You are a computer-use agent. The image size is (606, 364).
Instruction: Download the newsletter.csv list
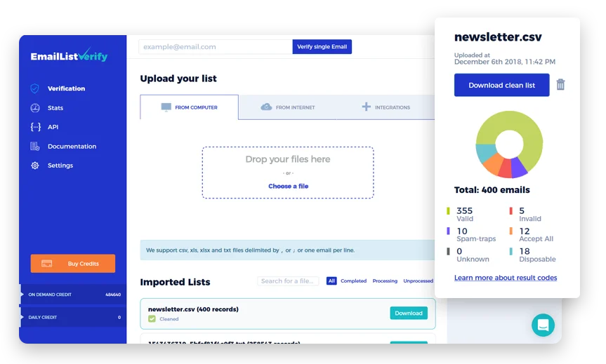click(x=409, y=313)
